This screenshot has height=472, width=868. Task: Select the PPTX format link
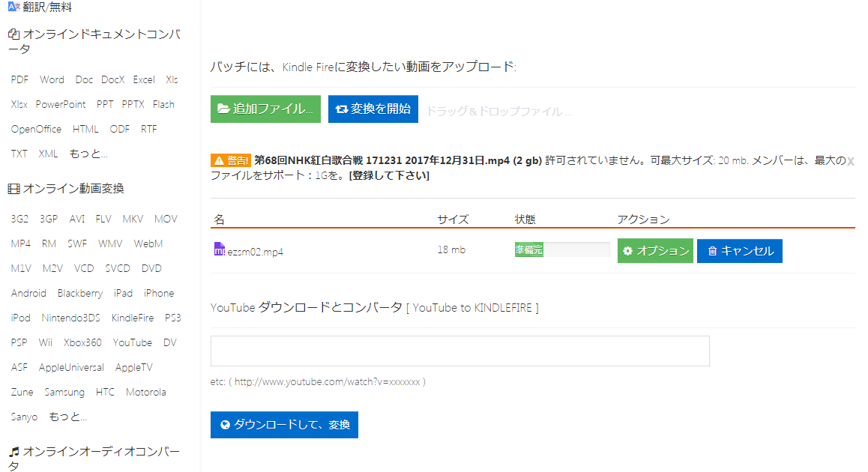click(x=133, y=104)
